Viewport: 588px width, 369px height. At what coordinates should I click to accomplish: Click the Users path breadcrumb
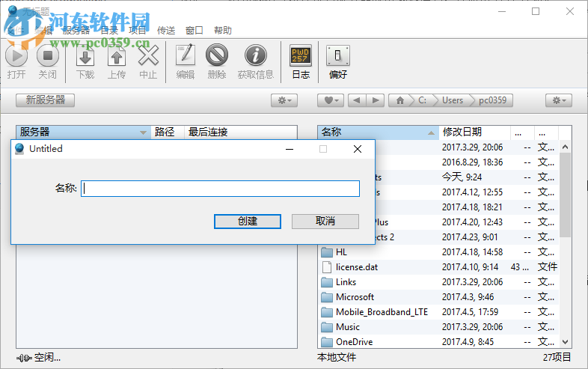(453, 100)
